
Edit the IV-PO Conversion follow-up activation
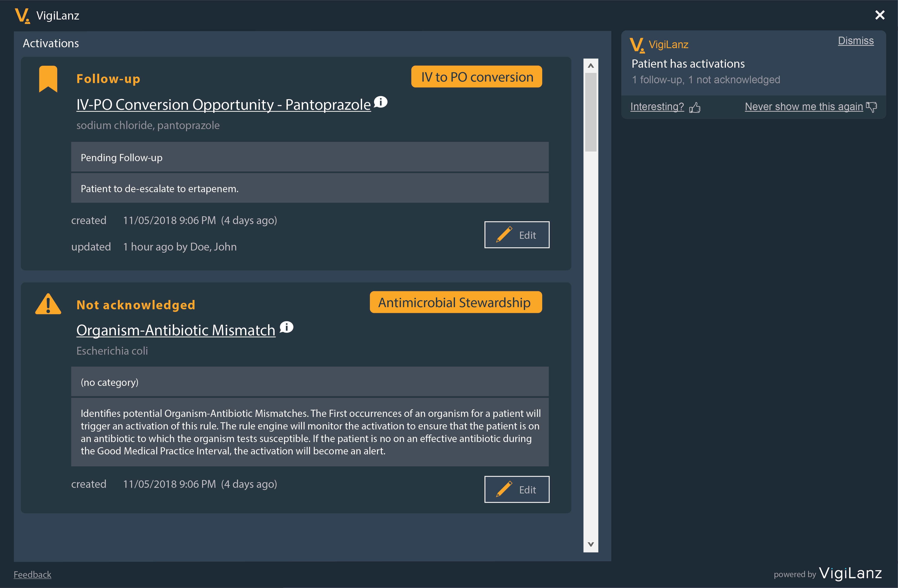(x=517, y=234)
